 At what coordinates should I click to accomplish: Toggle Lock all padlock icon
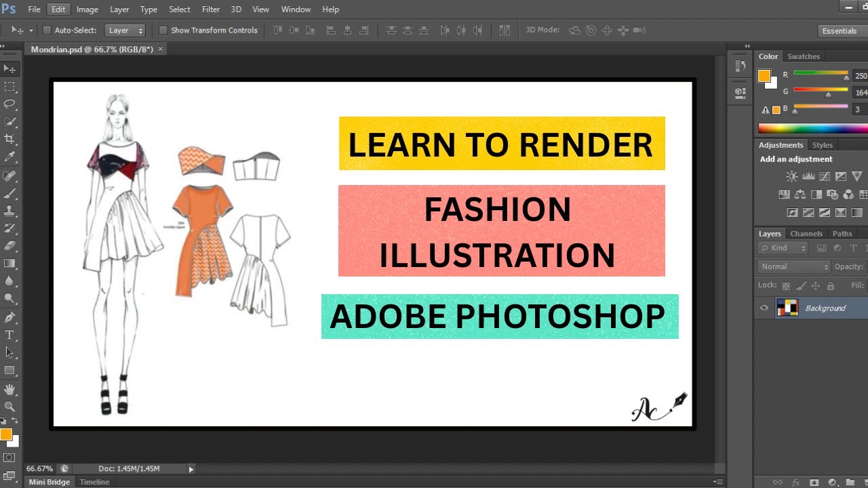point(830,286)
